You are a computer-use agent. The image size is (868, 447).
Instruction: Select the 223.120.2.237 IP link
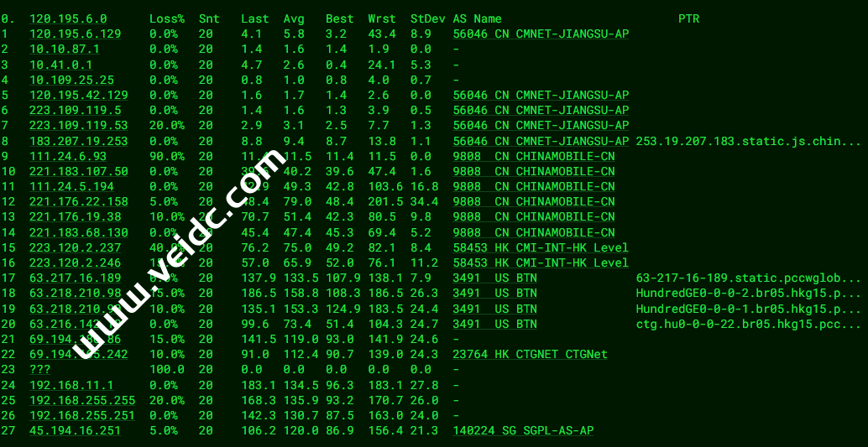pyautogui.click(x=76, y=248)
